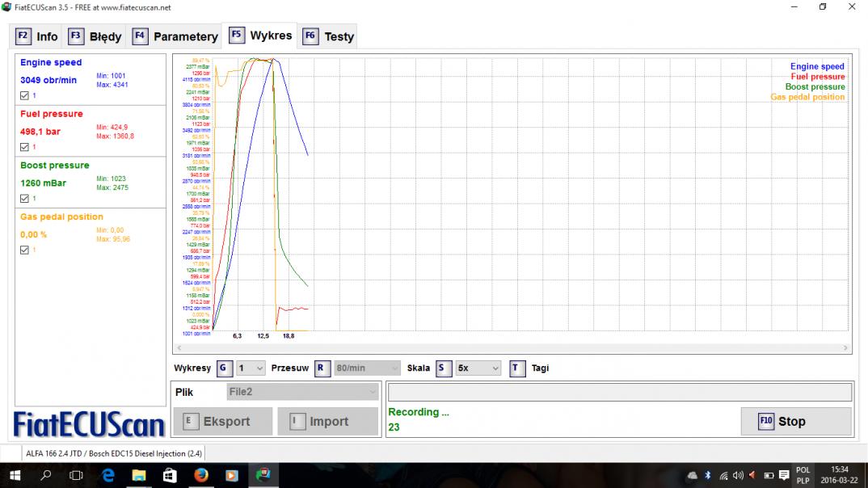Open the Info tab
Viewport: 868px width, 488px height.
(x=36, y=36)
